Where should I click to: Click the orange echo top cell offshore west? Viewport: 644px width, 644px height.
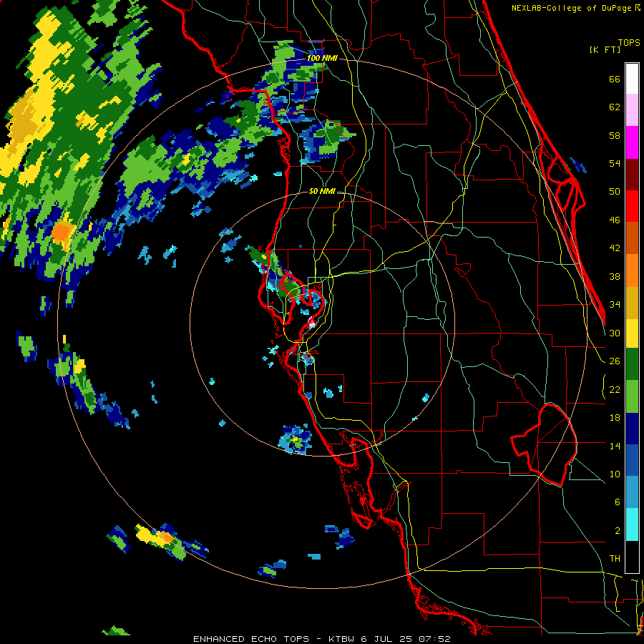pos(62,232)
